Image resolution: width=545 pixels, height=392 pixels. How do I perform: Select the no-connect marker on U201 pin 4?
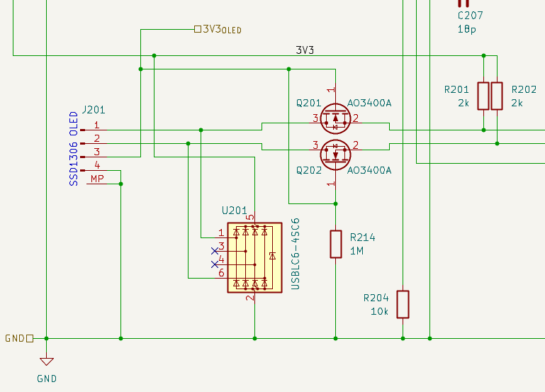click(215, 264)
